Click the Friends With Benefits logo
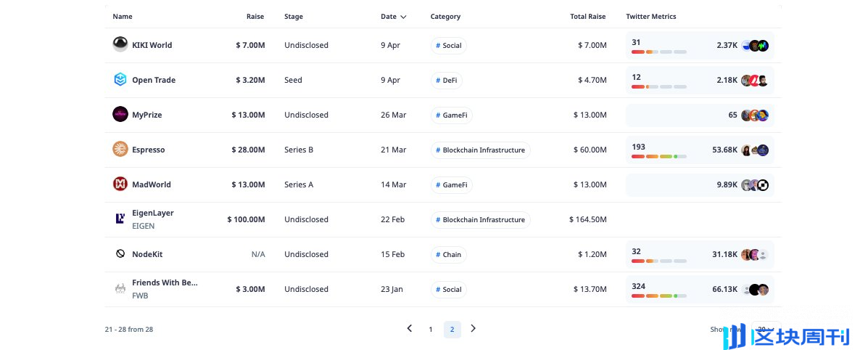868x350 pixels. point(120,289)
